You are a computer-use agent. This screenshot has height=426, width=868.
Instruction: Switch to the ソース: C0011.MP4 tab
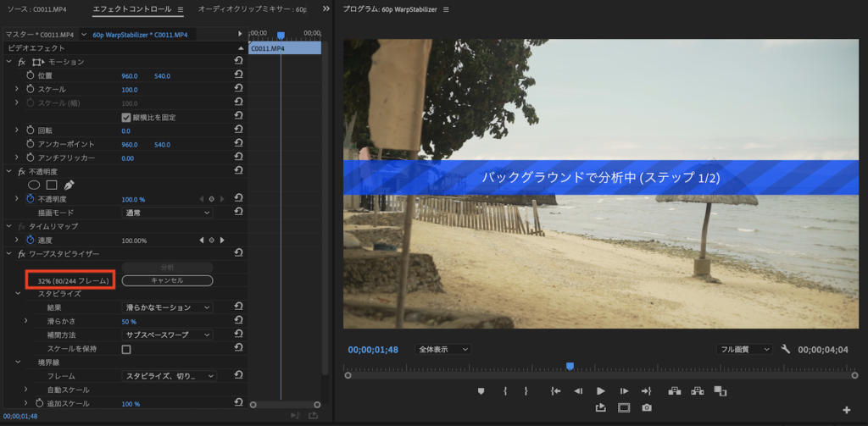click(36, 9)
